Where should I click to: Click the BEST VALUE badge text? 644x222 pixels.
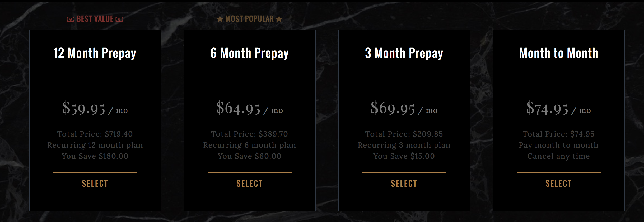[95, 19]
